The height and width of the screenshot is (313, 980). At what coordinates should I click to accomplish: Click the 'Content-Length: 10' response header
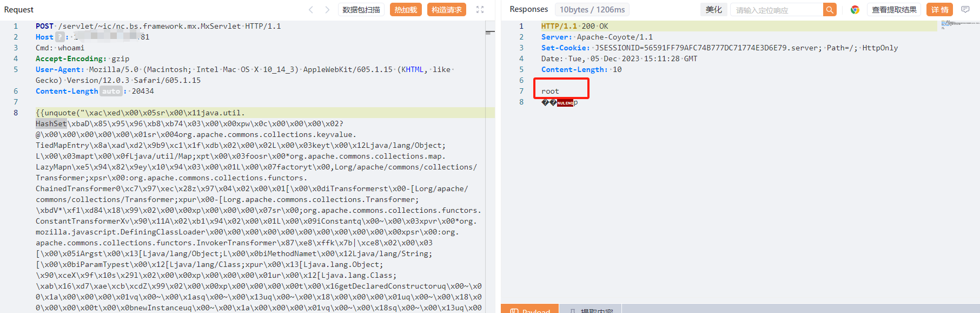[581, 69]
